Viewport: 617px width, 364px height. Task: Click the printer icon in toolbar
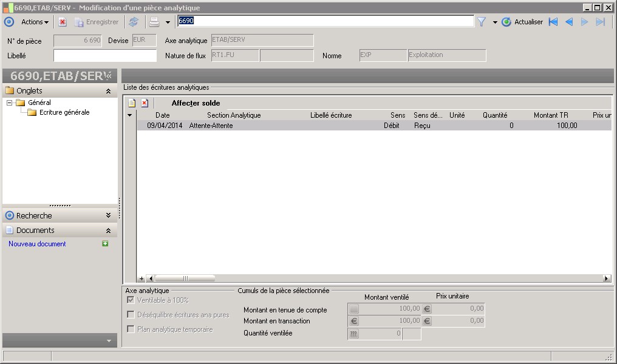coord(154,22)
